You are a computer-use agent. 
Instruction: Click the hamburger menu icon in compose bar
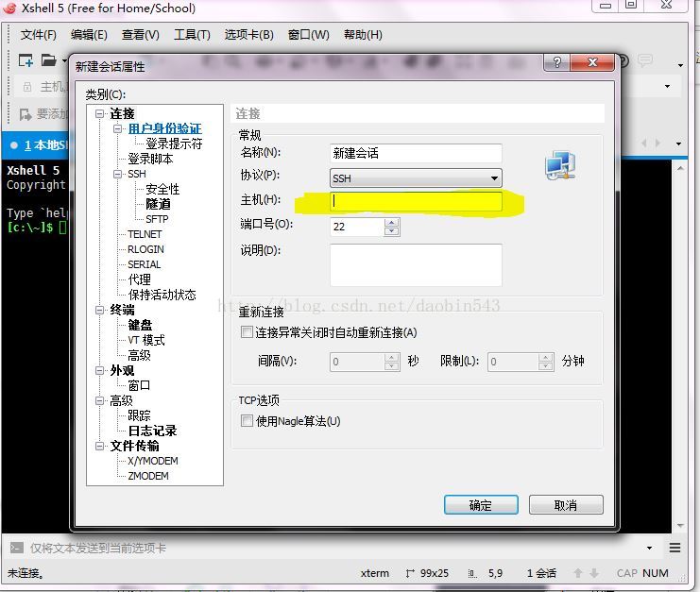pos(674,548)
